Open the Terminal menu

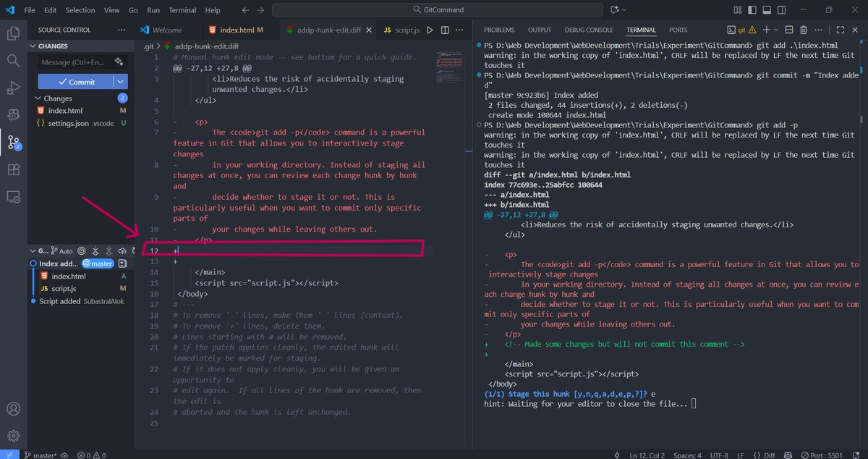182,10
